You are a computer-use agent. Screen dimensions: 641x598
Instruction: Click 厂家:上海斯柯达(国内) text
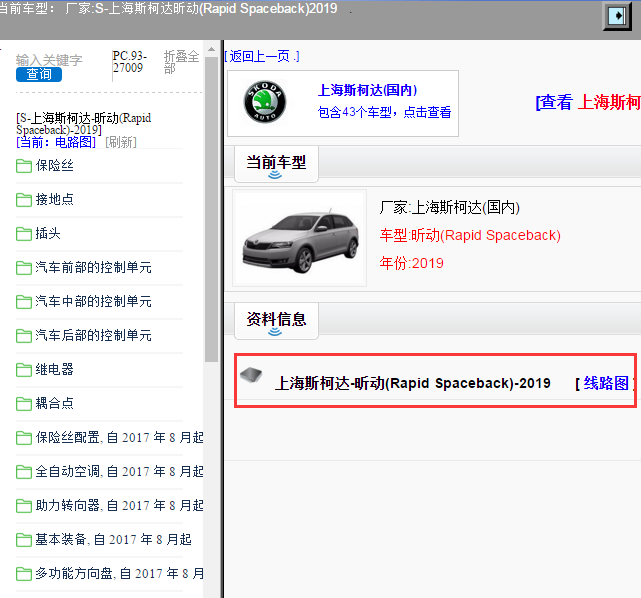(x=449, y=208)
